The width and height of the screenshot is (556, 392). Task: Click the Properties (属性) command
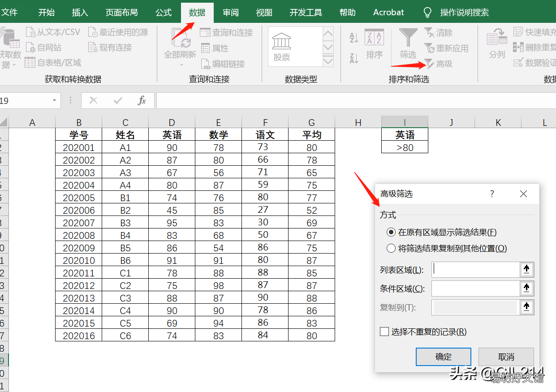coord(215,48)
